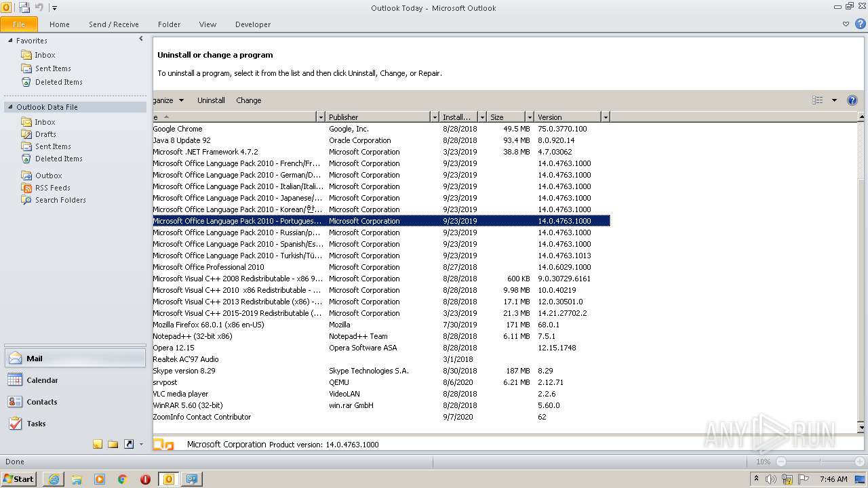Open the Size column filter dropdown
The height and width of the screenshot is (488, 868).
pos(530,117)
